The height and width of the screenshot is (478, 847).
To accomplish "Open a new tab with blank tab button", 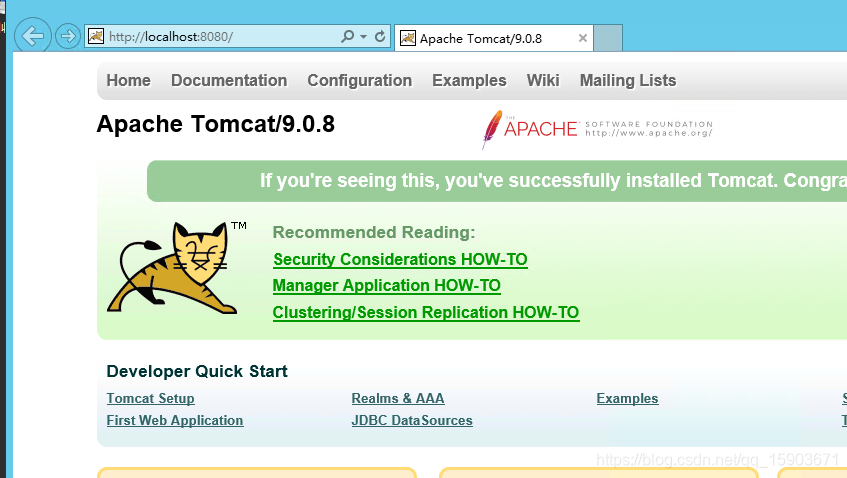I will click(x=608, y=38).
